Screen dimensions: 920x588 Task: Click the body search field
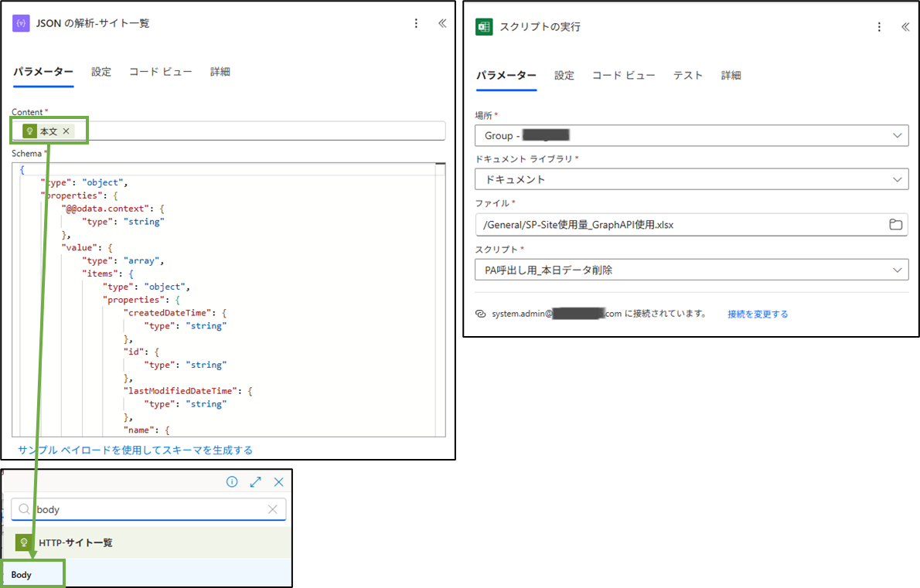tap(148, 509)
